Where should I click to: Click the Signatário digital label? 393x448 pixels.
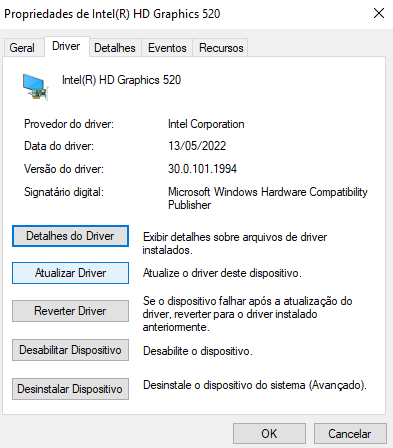[x=64, y=192]
